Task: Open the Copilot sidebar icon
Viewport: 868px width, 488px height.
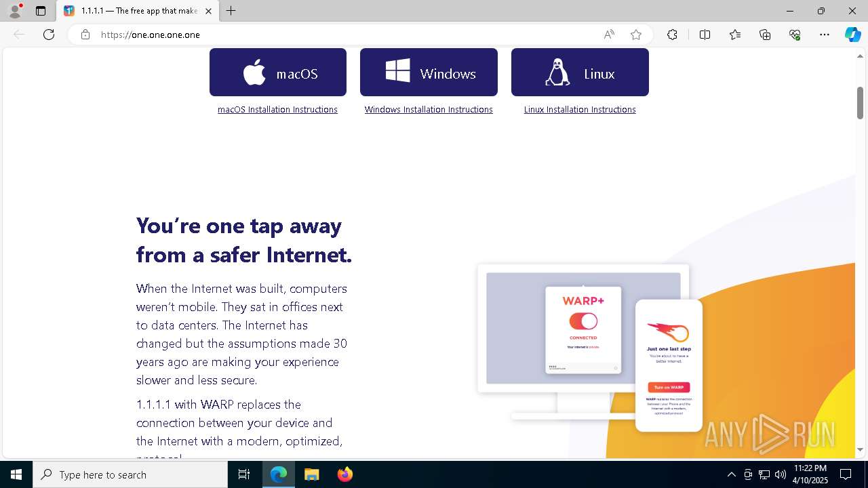Action: point(852,35)
